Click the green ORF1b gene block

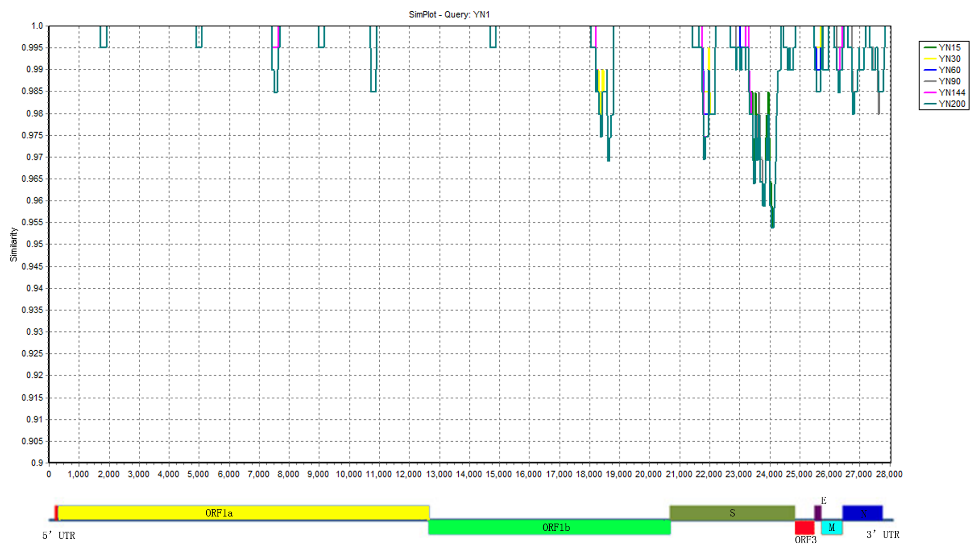[x=549, y=527]
